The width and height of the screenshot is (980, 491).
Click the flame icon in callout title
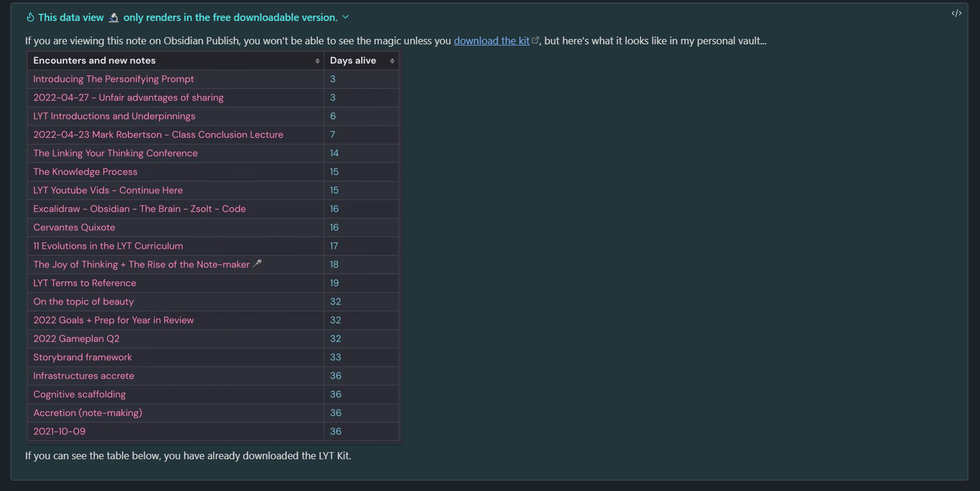[30, 17]
